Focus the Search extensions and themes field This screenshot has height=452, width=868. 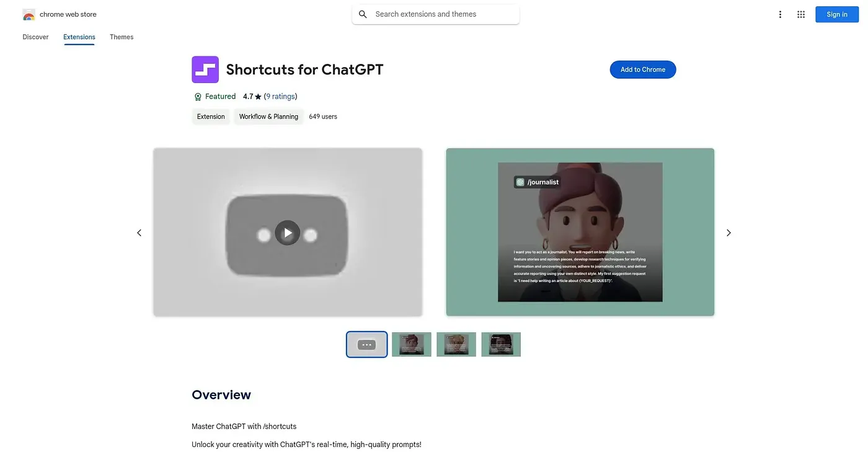coord(436,14)
